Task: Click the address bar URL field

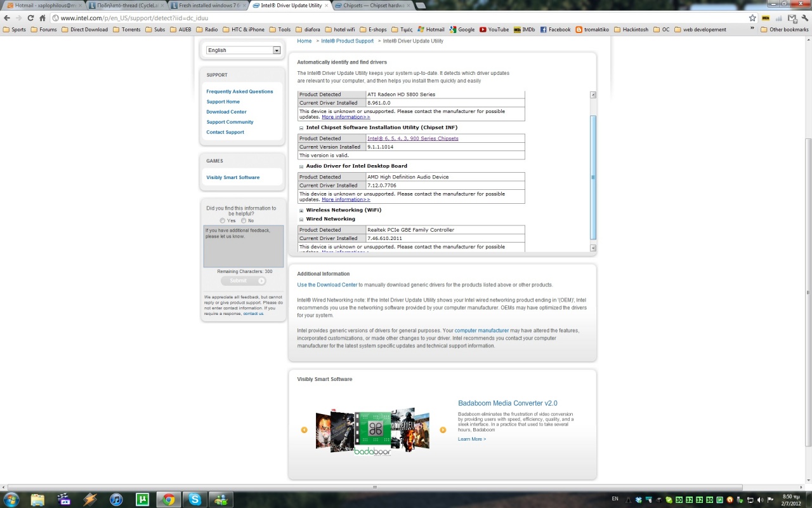Action: tap(400, 18)
